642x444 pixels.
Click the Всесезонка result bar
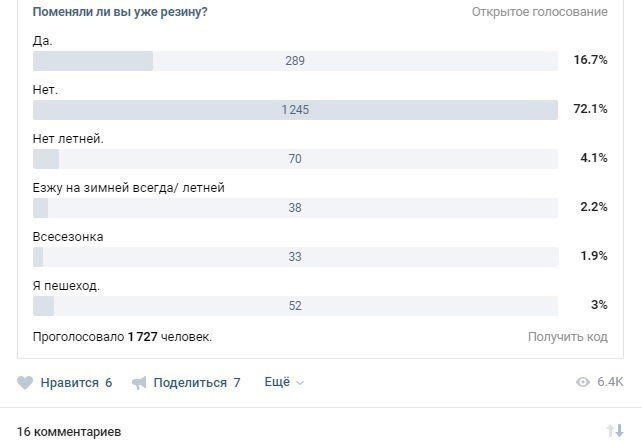(x=295, y=257)
